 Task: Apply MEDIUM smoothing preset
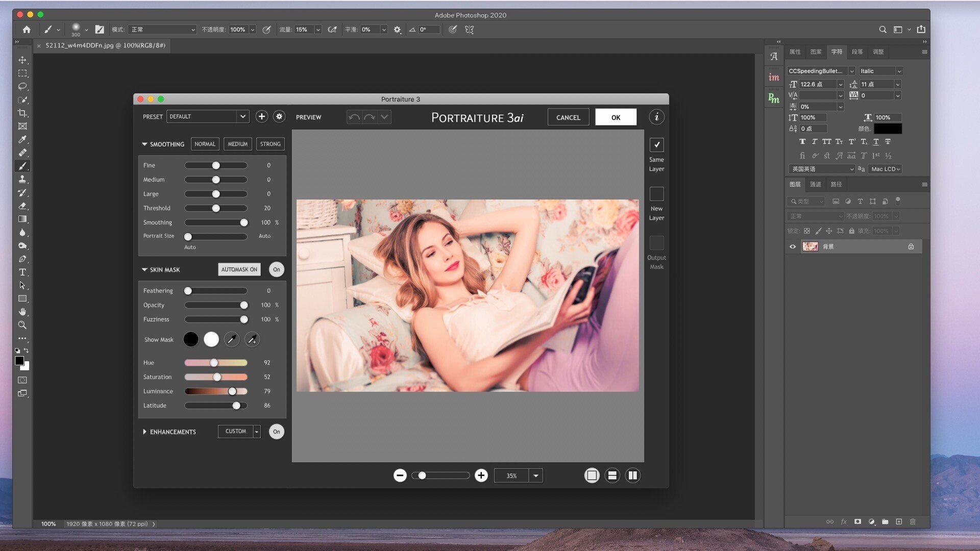tap(238, 144)
